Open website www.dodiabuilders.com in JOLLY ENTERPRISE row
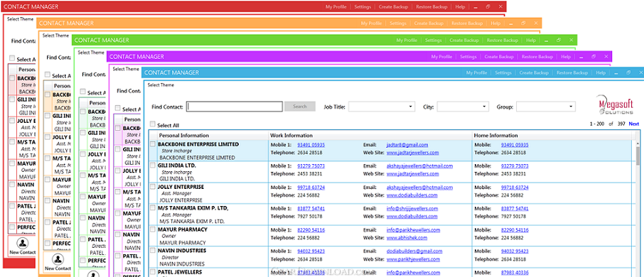This screenshot has height=277, width=644. pyautogui.click(x=412, y=195)
